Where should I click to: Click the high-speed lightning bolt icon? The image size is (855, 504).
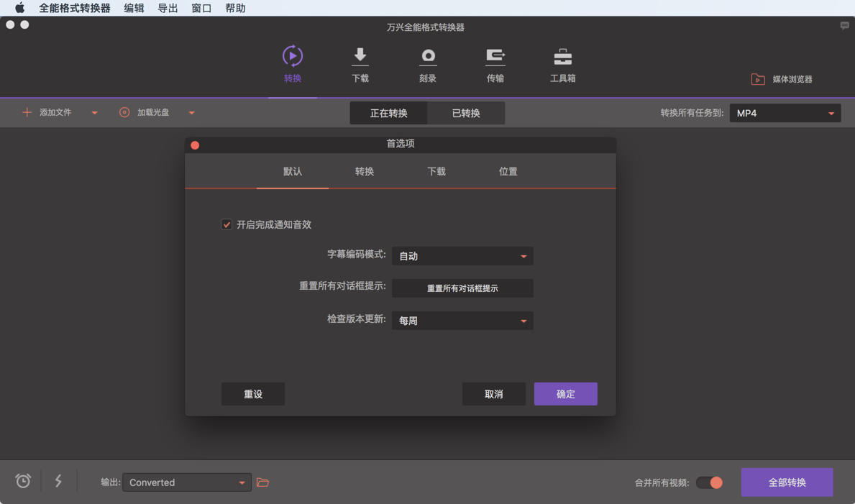(58, 480)
